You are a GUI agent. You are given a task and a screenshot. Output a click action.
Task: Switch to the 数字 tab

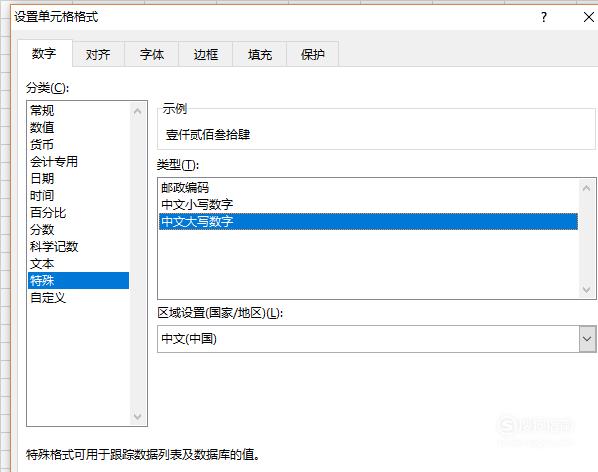45,53
